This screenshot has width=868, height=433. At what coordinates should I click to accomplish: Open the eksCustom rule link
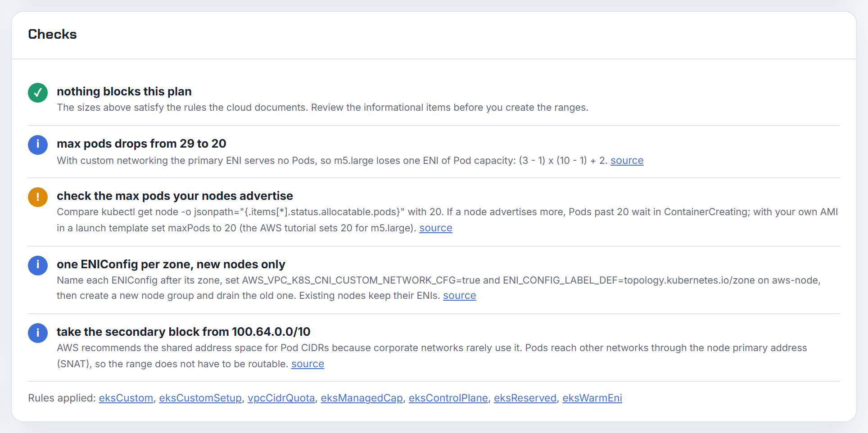126,398
